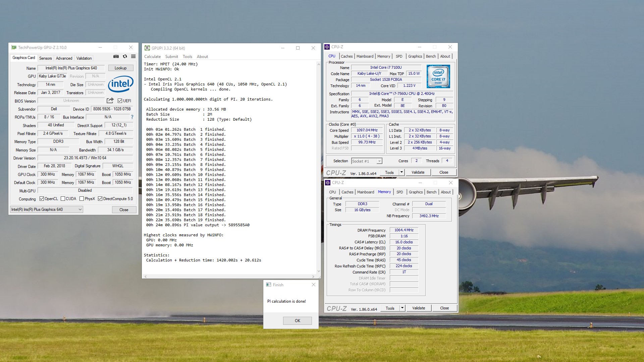Click the Lookup button in GPU-Z

(121, 68)
